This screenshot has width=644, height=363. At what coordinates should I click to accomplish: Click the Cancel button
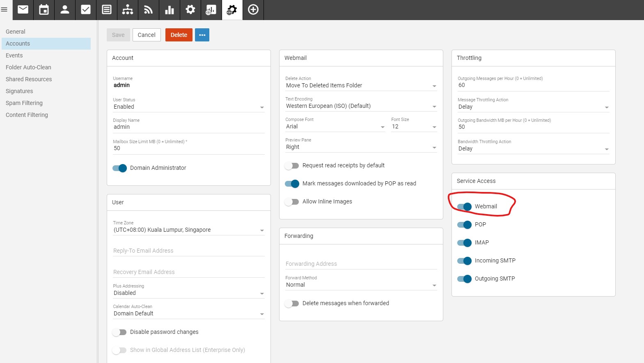[147, 35]
